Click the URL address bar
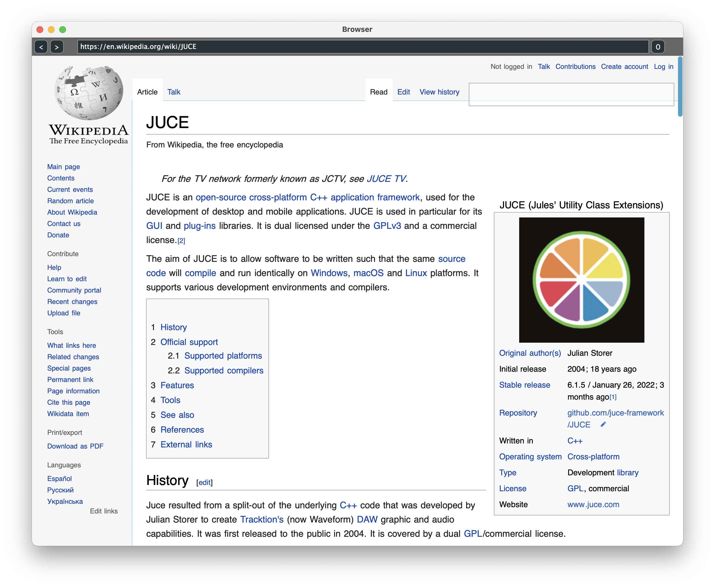The height and width of the screenshot is (588, 715). click(x=362, y=47)
